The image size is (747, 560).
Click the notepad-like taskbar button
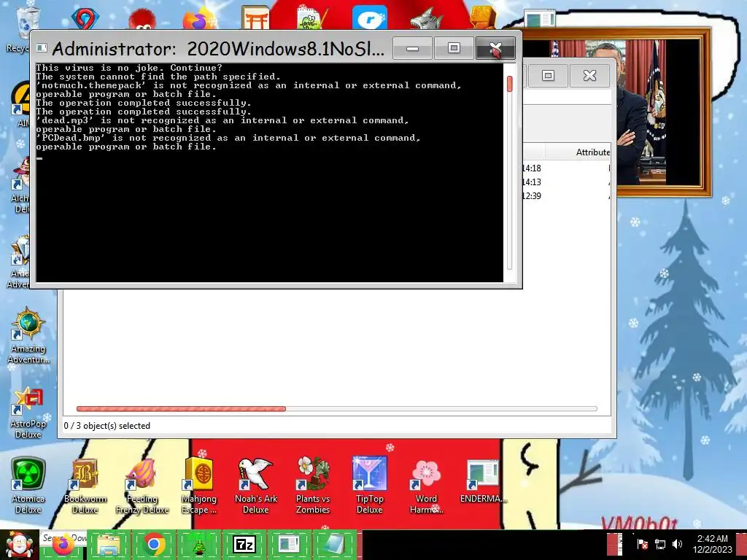(334, 545)
